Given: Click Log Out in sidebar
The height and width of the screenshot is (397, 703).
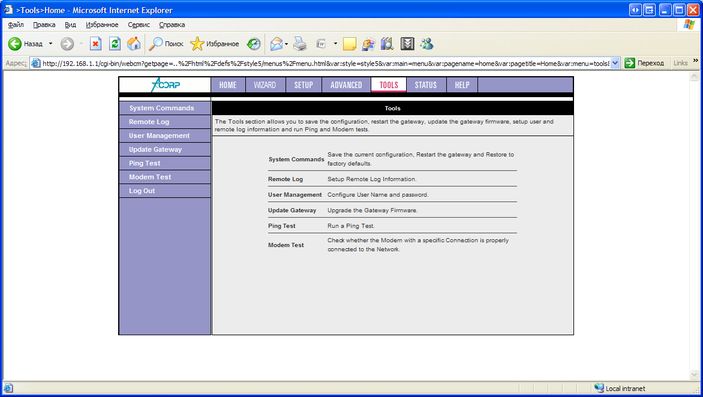Looking at the screenshot, I should [165, 191].
